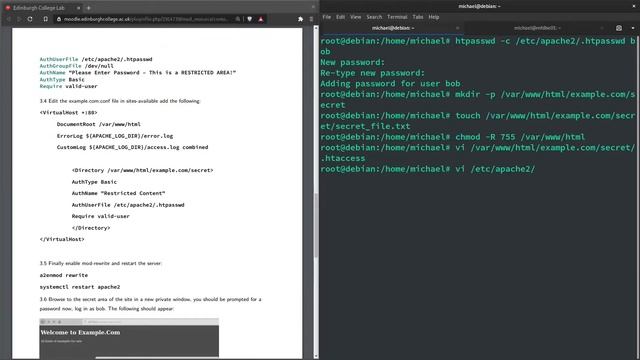Open the Terminal menu
The image size is (640, 360).
pyautogui.click(x=397, y=17)
